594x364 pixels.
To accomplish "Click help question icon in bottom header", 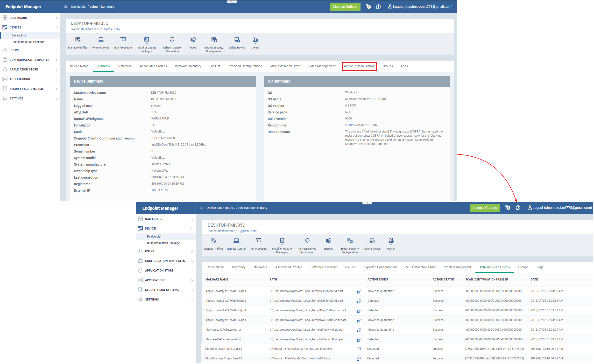I will pos(518,208).
